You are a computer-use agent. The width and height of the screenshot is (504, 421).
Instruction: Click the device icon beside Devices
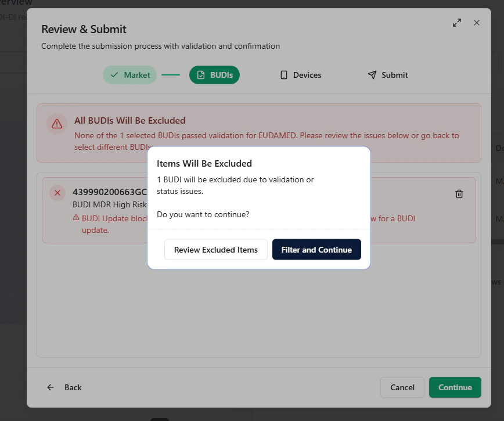pyautogui.click(x=283, y=74)
